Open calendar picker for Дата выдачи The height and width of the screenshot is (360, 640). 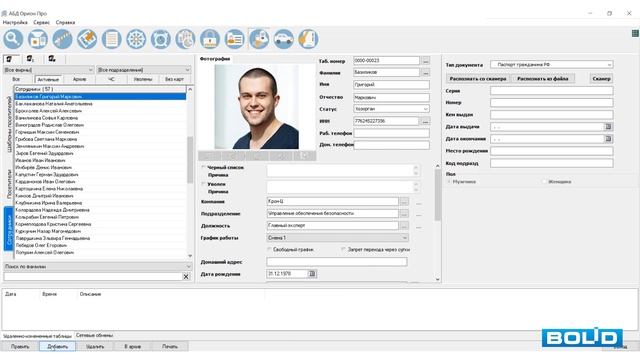[608, 127]
